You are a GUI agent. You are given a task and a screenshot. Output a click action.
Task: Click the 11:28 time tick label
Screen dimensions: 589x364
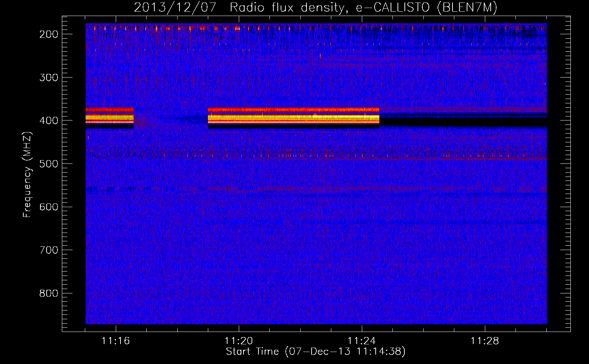(x=485, y=341)
